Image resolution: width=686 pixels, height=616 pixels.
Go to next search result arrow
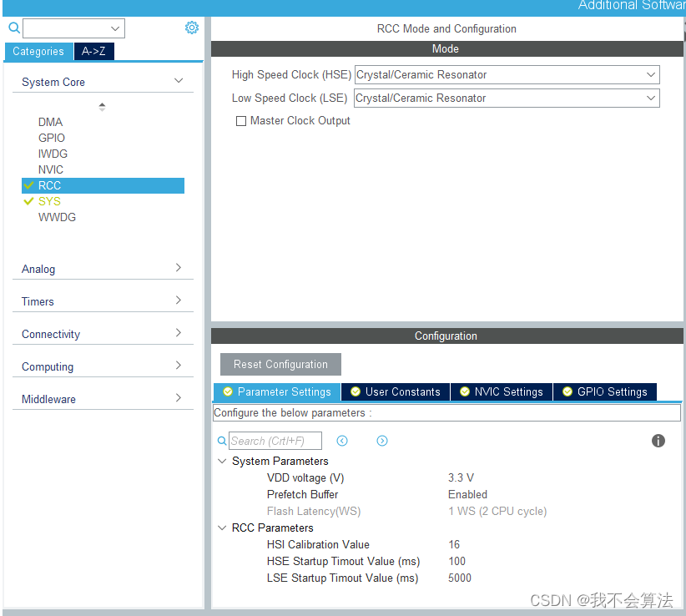click(x=382, y=441)
